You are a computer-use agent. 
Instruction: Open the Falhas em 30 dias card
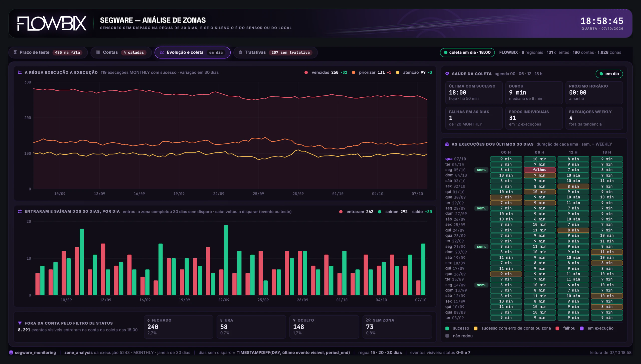tap(474, 118)
